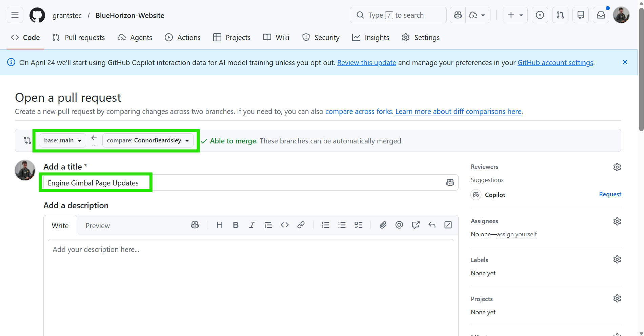Dismiss the Copilot data notice banner
The width and height of the screenshot is (644, 336).
[625, 62]
